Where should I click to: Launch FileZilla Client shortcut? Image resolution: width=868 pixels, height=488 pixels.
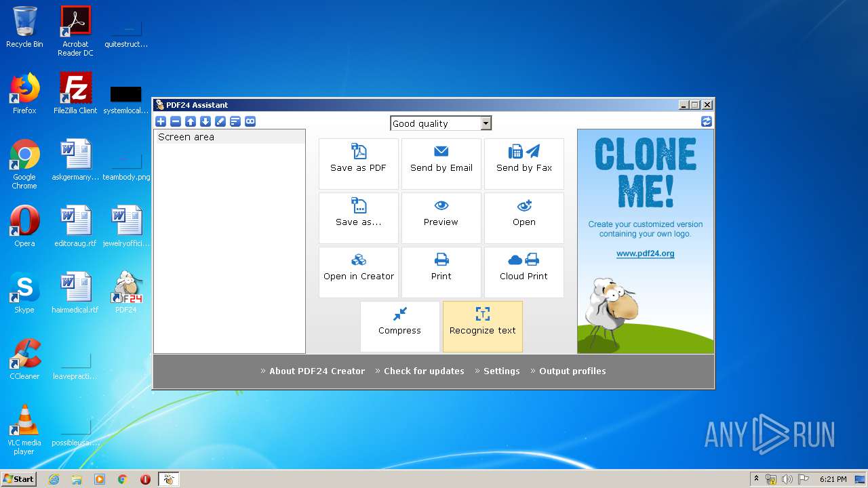click(x=75, y=94)
